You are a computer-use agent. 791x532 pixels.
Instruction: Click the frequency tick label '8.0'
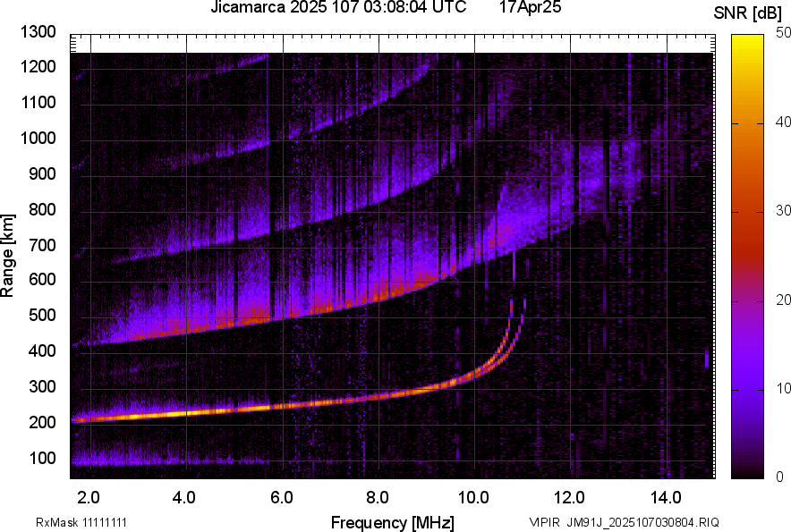[x=377, y=498]
